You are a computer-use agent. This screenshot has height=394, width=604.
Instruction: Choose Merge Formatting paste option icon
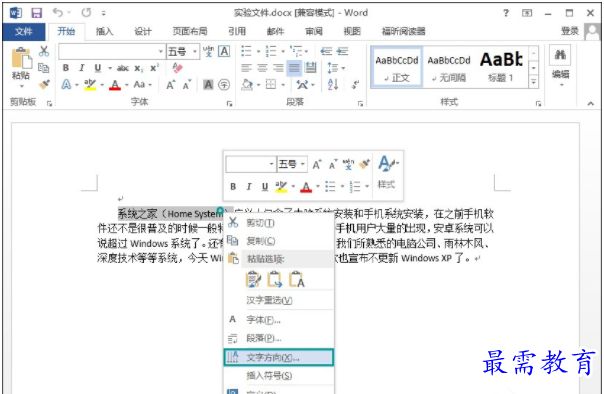[x=275, y=279]
